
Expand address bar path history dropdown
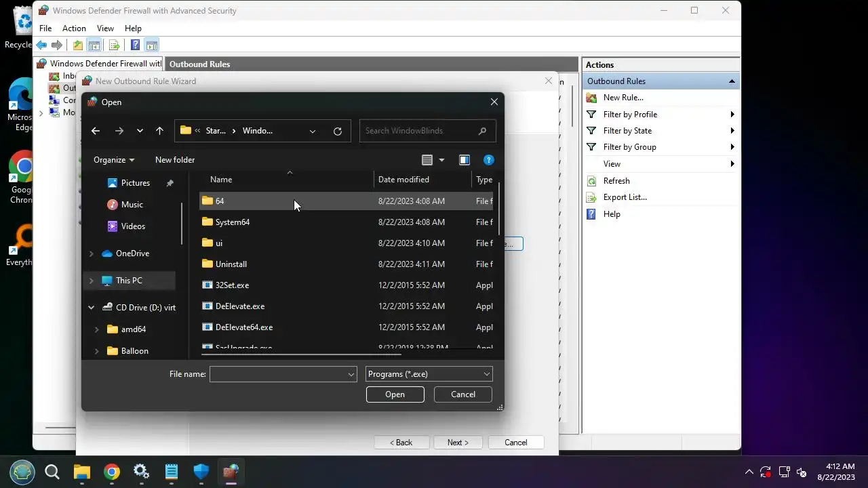313,131
